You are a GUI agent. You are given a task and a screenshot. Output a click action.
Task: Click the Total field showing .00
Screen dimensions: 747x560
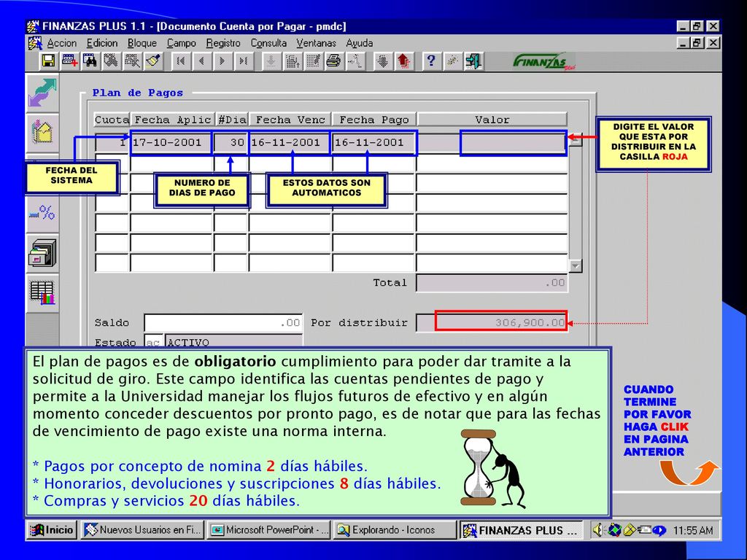click(x=492, y=283)
